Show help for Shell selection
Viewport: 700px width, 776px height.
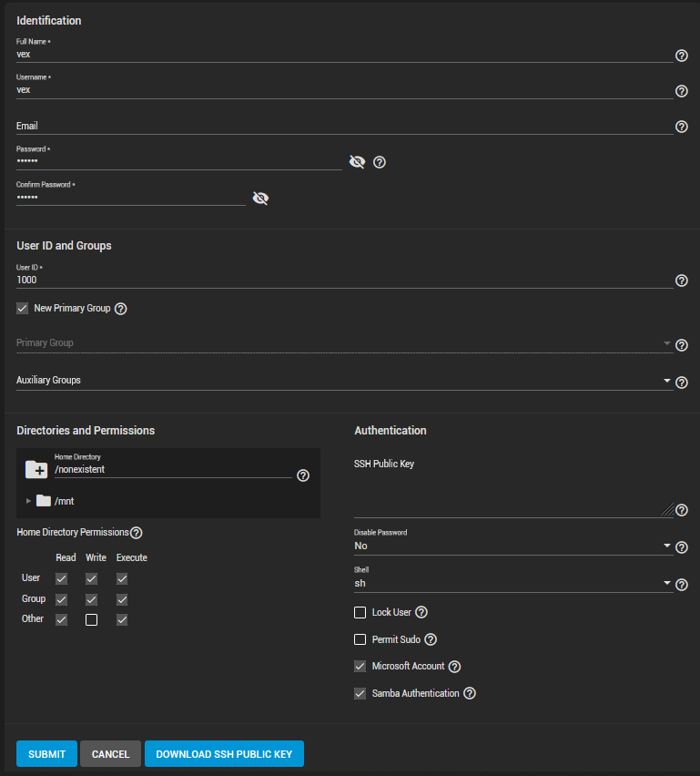pyautogui.click(x=681, y=585)
